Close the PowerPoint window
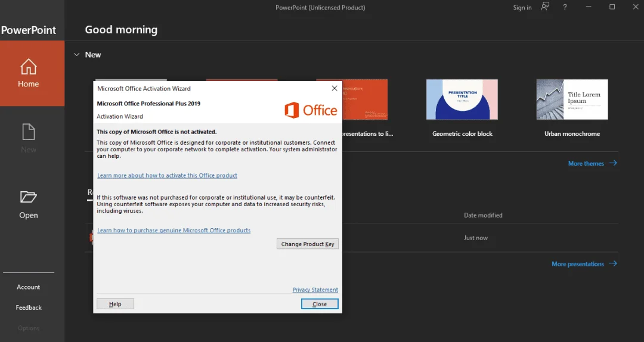 point(636,7)
